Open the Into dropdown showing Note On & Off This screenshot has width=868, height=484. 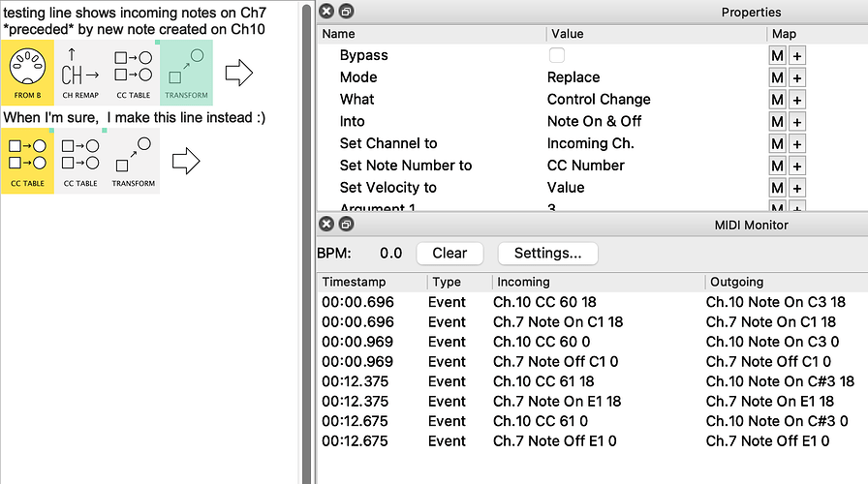pyautogui.click(x=654, y=121)
